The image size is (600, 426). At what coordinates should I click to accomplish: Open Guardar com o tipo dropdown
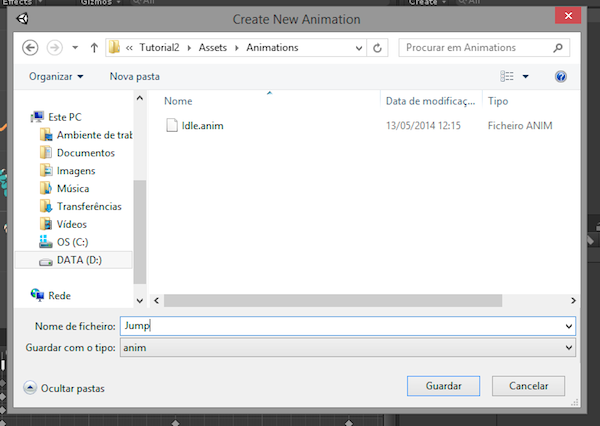tap(347, 348)
